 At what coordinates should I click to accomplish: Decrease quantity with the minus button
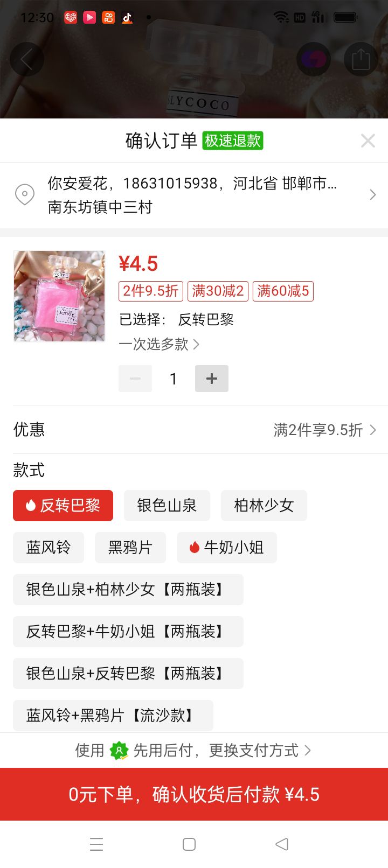pos(135,379)
